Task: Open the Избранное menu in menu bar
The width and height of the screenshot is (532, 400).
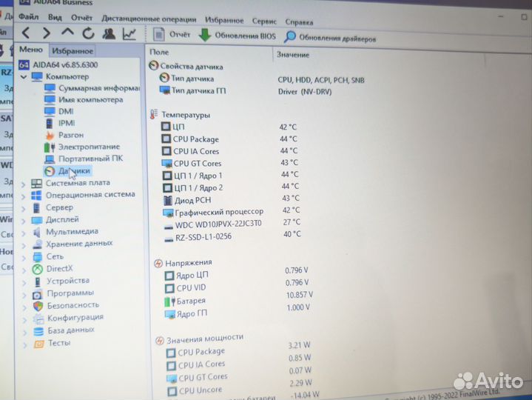Action: pyautogui.click(x=224, y=21)
